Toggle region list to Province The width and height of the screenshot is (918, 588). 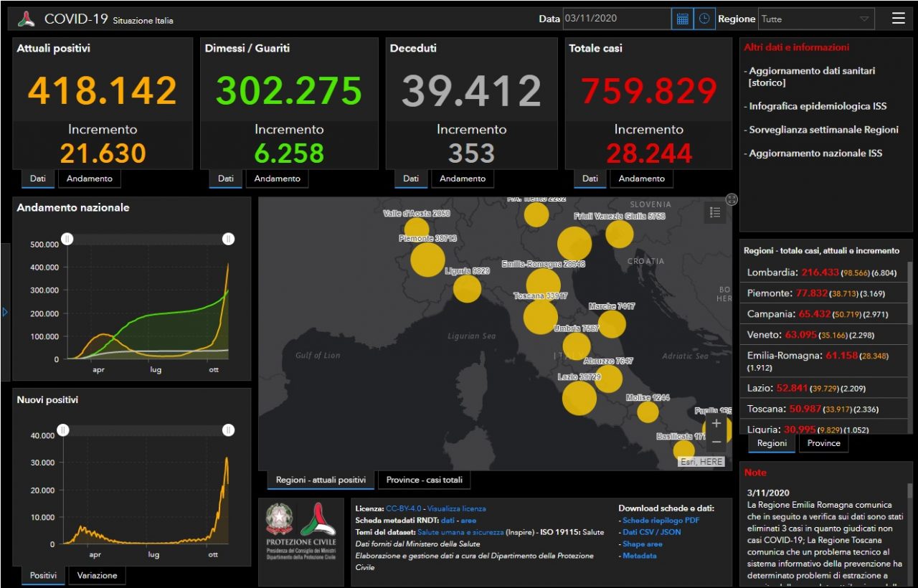point(823,443)
